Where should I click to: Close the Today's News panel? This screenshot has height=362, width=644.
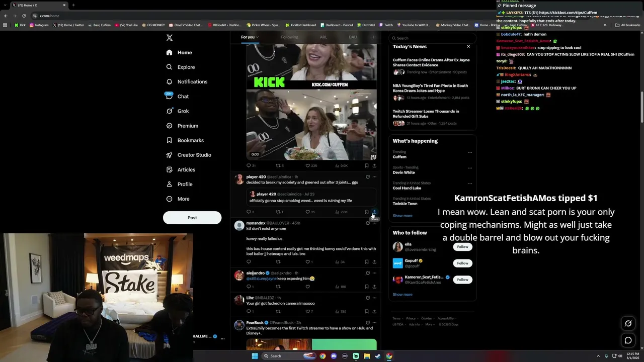pyautogui.click(x=468, y=47)
